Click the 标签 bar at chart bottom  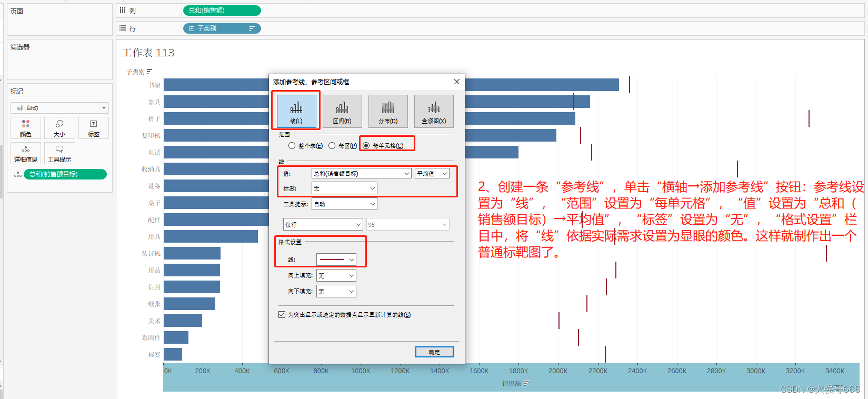pos(173,354)
